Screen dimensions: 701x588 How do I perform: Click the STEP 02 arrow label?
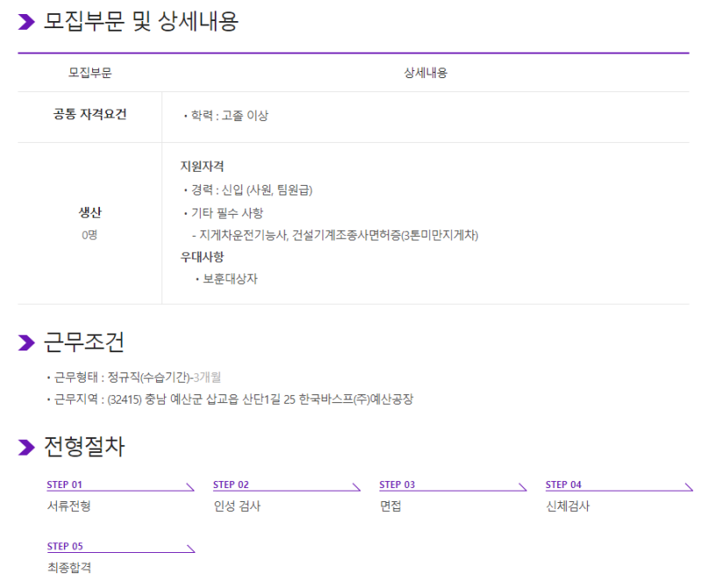click(230, 485)
